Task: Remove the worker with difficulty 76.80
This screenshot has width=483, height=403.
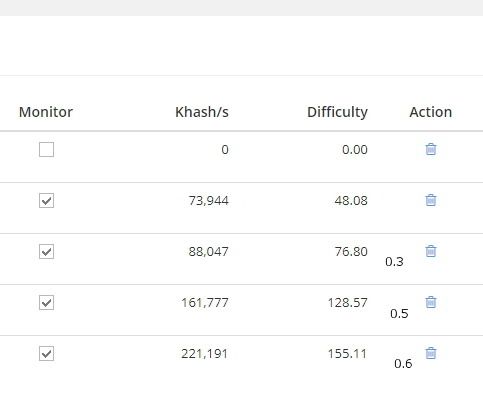Action: pyautogui.click(x=431, y=251)
